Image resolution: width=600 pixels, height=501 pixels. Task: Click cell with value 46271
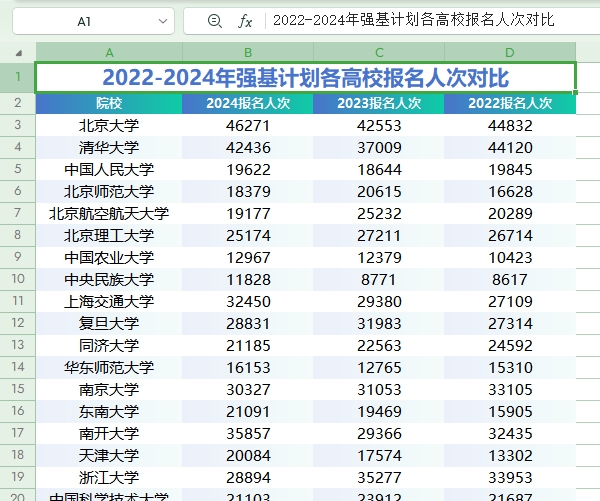point(248,126)
